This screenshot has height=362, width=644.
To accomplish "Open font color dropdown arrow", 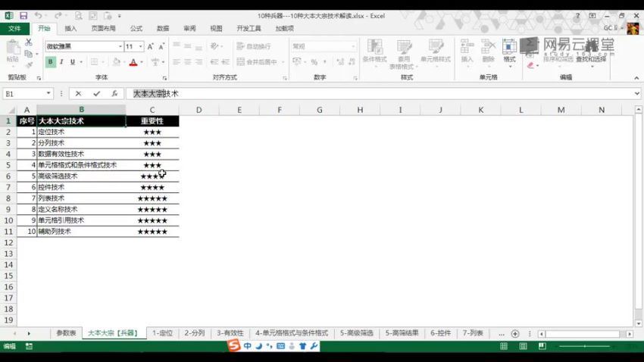I will 142,62.
